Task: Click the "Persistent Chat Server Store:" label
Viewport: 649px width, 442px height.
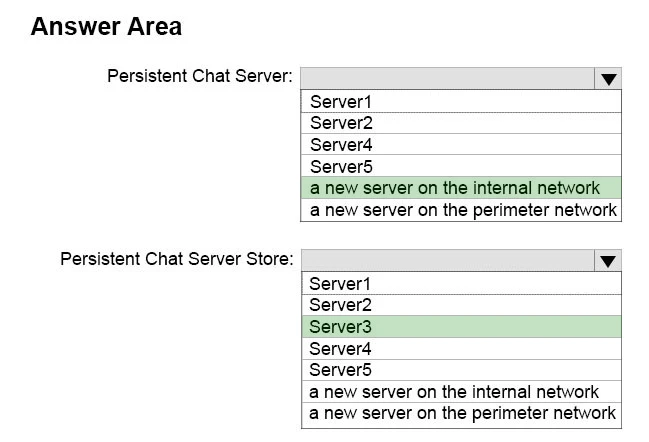Action: [x=177, y=259]
